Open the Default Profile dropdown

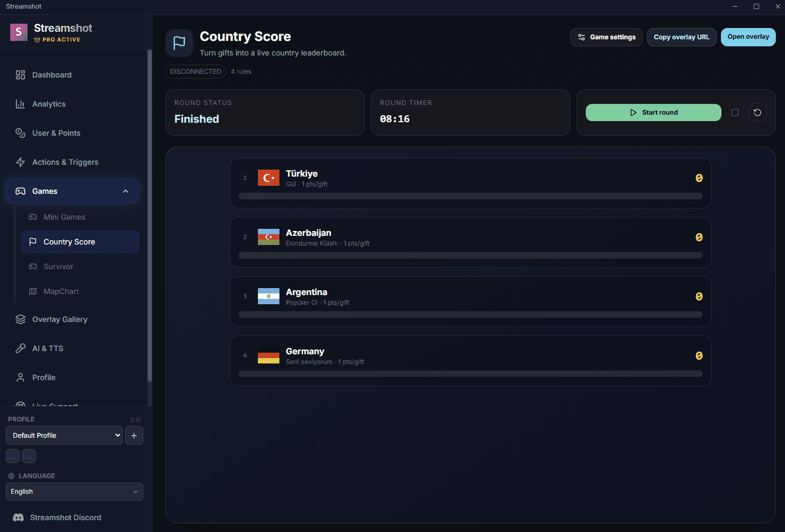click(x=64, y=436)
